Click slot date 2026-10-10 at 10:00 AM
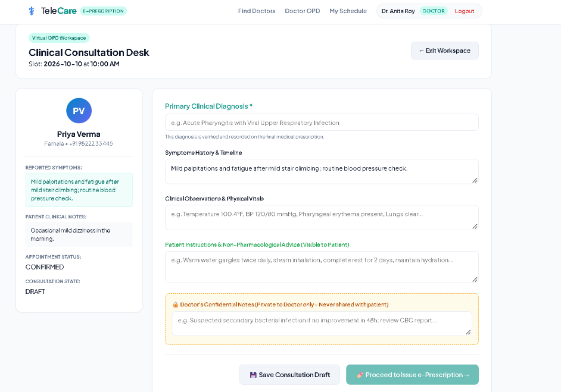 pos(82,64)
